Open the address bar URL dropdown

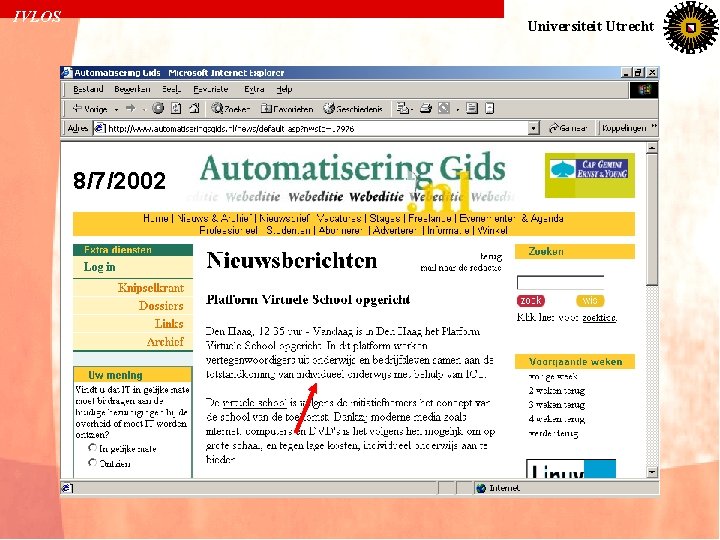pyautogui.click(x=533, y=128)
